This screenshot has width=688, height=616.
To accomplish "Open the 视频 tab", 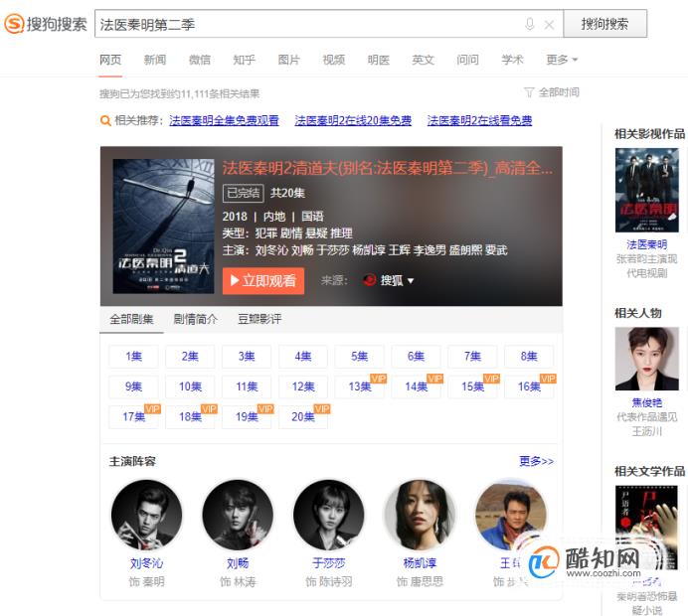I will pyautogui.click(x=334, y=60).
